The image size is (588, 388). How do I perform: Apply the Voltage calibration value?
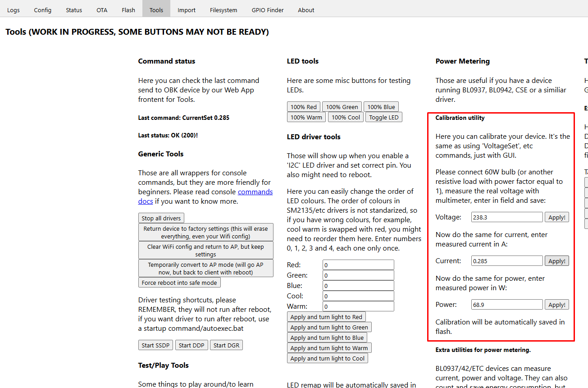coord(557,217)
